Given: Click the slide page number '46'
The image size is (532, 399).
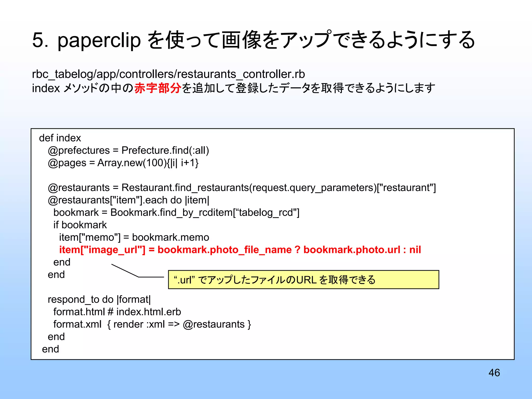Looking at the screenshot, I should (x=494, y=373).
